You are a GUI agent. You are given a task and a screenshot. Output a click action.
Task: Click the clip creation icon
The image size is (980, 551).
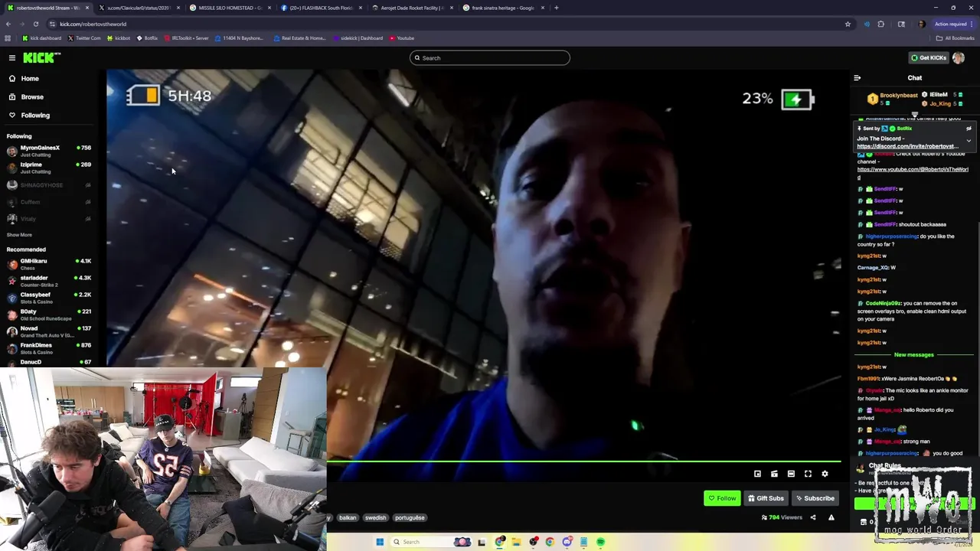click(774, 474)
